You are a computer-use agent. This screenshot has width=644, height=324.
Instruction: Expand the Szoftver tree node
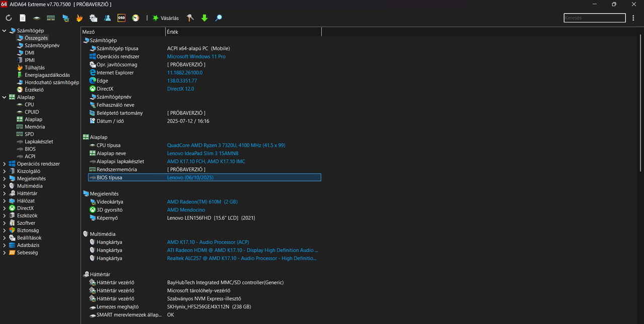[x=5, y=223]
